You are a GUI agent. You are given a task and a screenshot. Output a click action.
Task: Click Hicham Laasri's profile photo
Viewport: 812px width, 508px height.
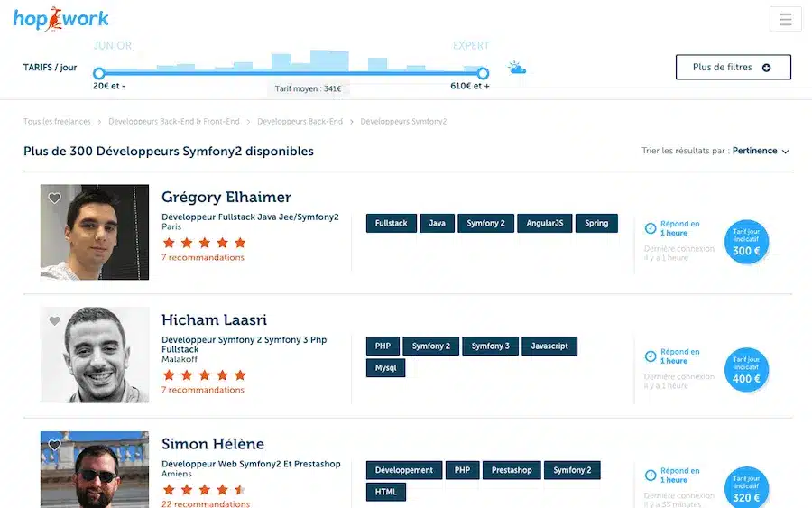(x=95, y=355)
